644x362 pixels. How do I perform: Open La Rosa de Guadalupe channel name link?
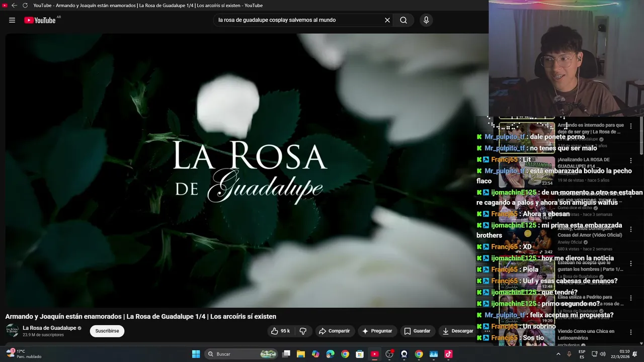pyautogui.click(x=49, y=328)
